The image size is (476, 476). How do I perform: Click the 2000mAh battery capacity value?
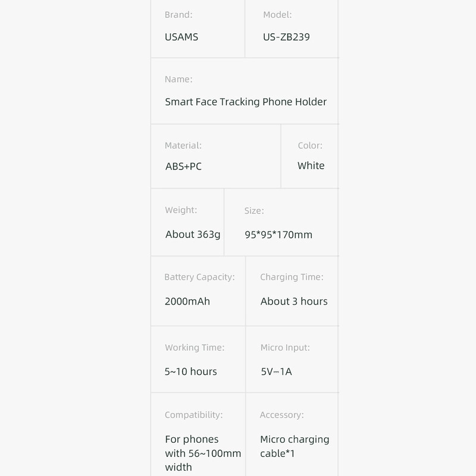click(x=187, y=302)
